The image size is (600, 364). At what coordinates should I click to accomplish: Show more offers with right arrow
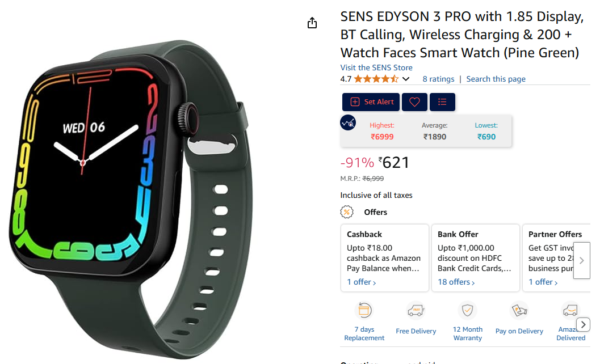point(582,260)
